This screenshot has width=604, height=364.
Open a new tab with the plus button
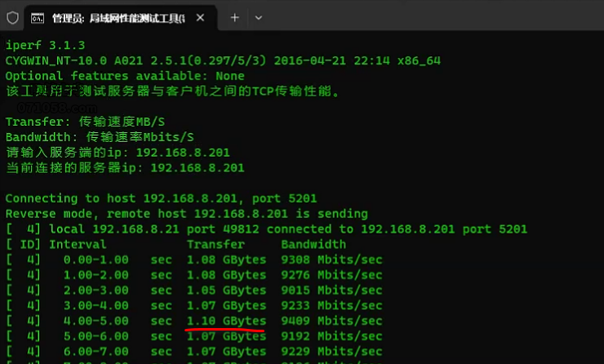pyautogui.click(x=234, y=17)
